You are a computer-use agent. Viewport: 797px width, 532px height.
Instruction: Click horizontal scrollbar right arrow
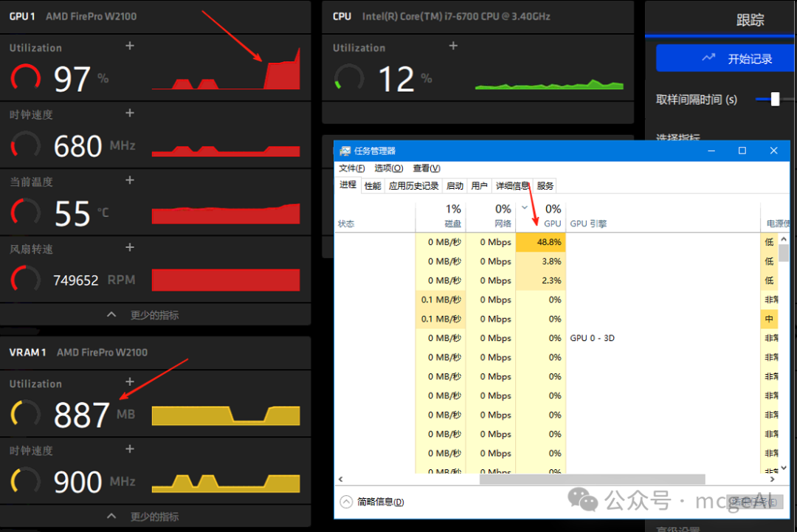tap(773, 479)
